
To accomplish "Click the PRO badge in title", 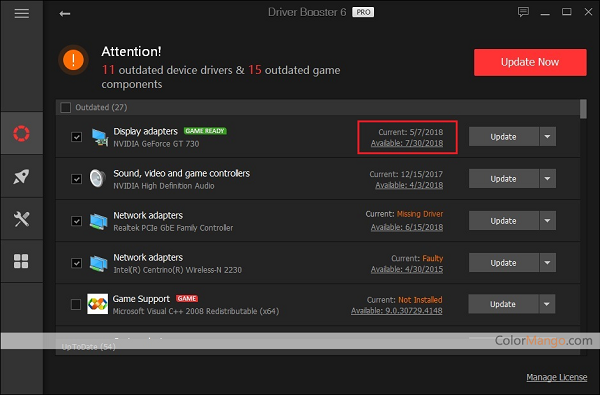I will pos(363,12).
